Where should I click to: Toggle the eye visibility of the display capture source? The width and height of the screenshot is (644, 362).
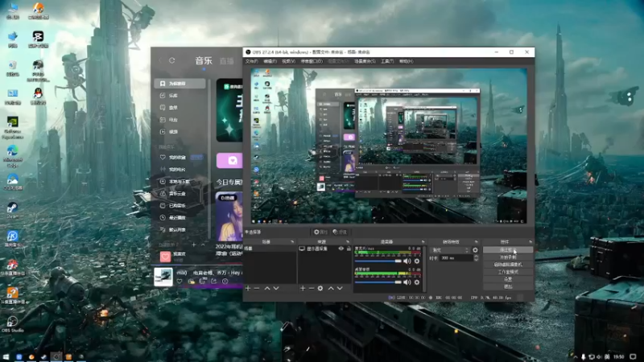[x=341, y=249]
